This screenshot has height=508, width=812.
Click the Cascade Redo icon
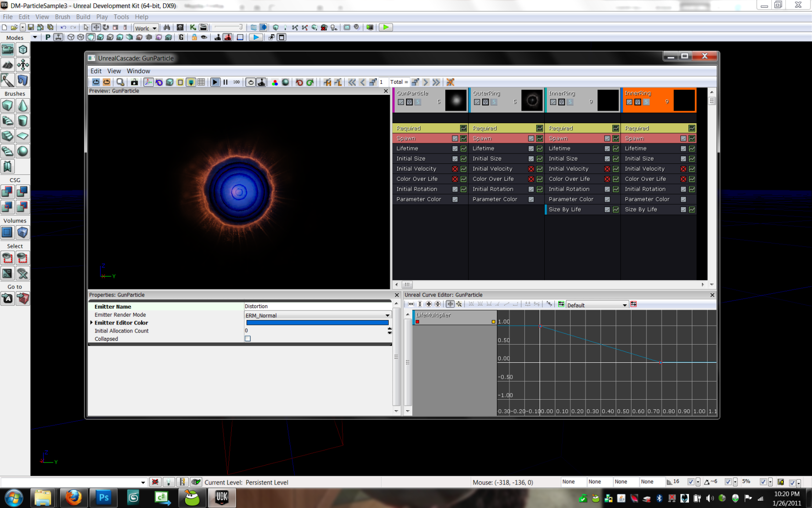pyautogui.click(x=310, y=82)
